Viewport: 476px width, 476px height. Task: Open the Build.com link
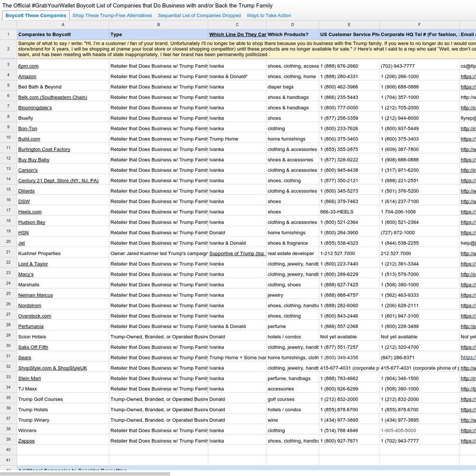29,139
